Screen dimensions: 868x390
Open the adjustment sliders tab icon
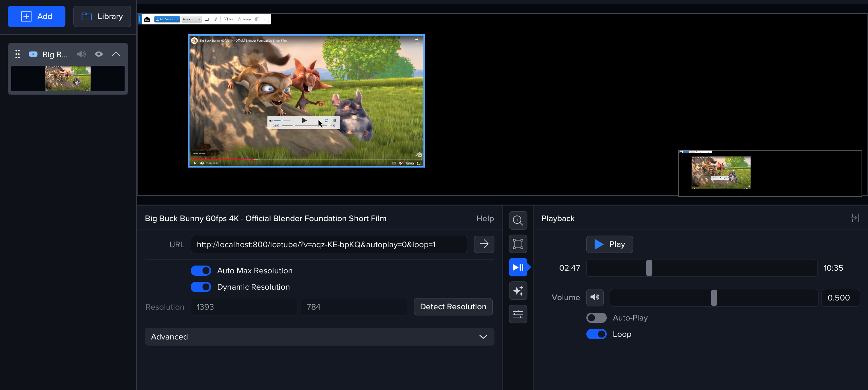tap(518, 314)
